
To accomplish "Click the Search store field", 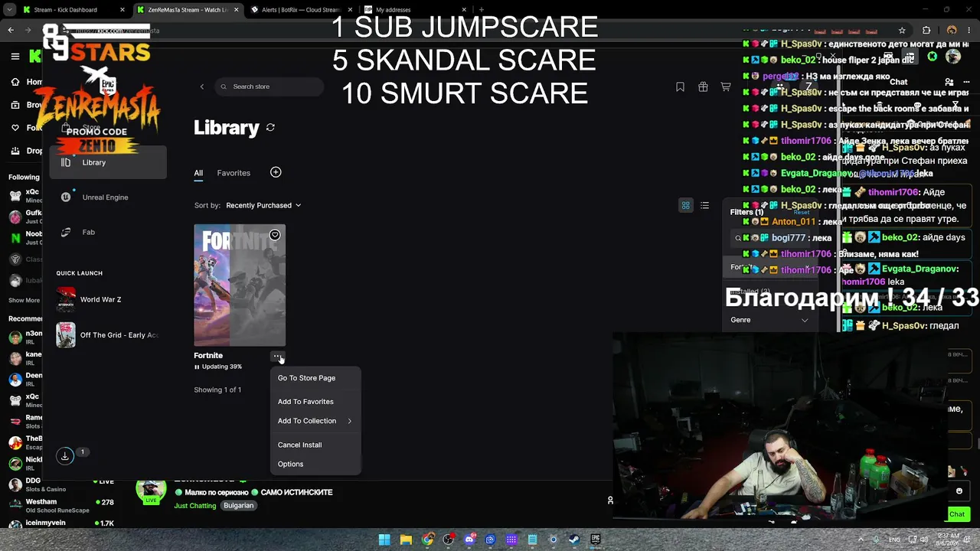I will (x=269, y=86).
